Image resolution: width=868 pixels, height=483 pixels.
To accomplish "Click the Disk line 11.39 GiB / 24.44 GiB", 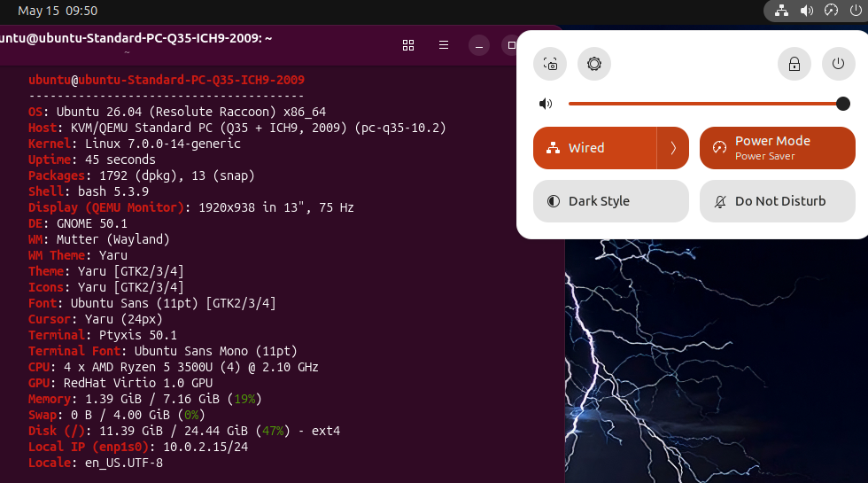I will pyautogui.click(x=184, y=432).
